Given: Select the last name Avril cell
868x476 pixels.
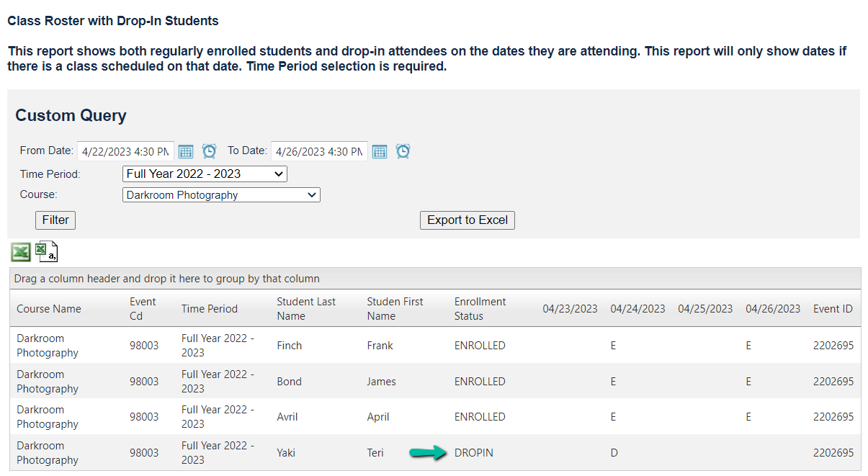Looking at the screenshot, I should point(287,416).
